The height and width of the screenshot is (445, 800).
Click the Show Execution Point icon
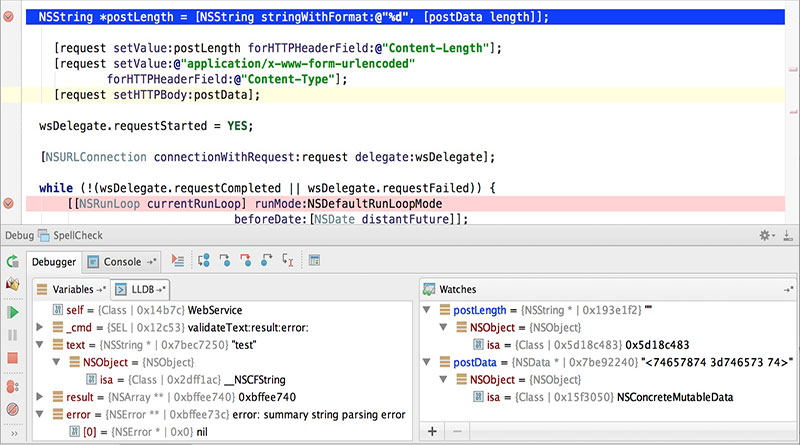pyautogui.click(x=179, y=261)
